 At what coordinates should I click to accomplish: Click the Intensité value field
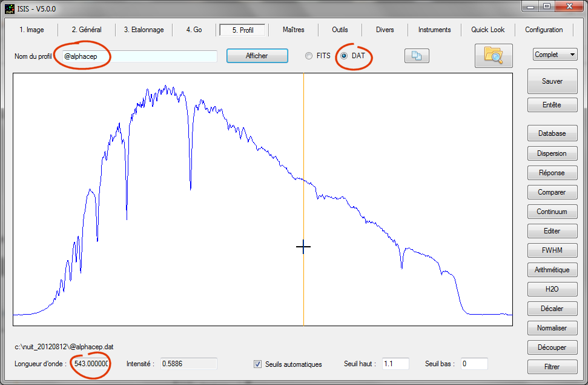(189, 364)
